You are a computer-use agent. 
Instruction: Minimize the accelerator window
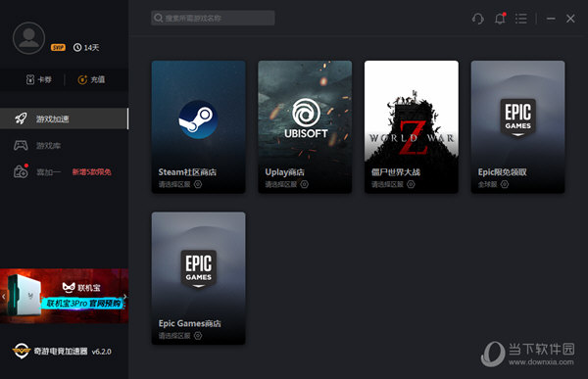(x=551, y=19)
